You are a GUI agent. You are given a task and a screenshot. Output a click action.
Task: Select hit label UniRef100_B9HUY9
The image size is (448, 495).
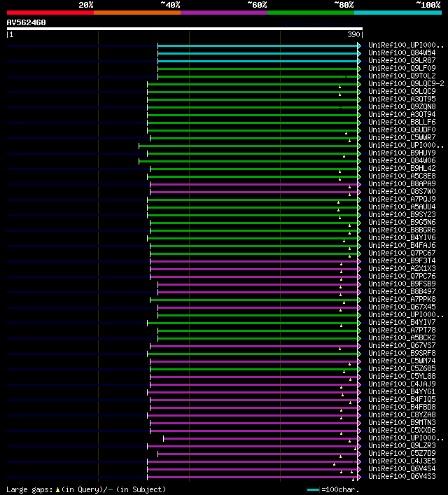click(x=402, y=153)
